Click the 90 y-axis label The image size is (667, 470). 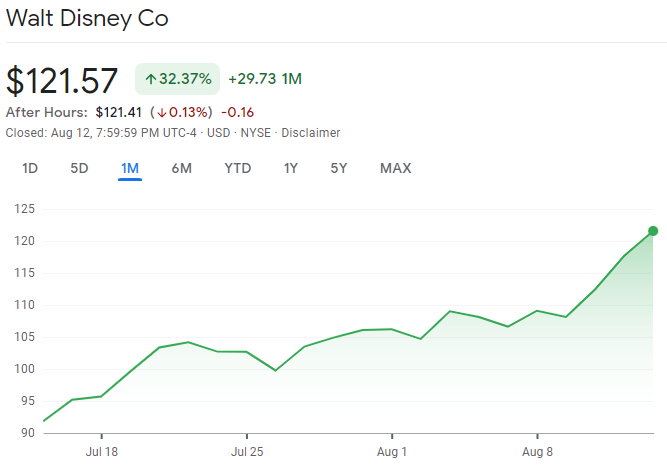[28, 433]
